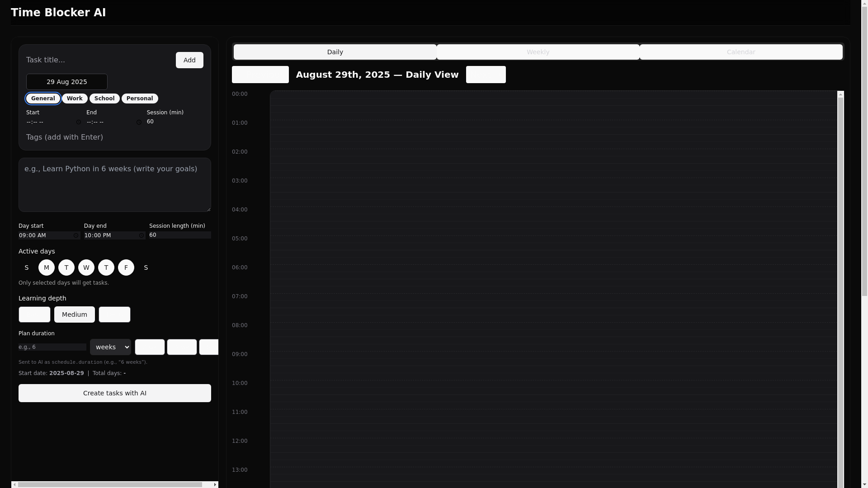Image resolution: width=868 pixels, height=488 pixels.
Task: Click the first preset button after weeks dropdown
Action: pos(150,347)
